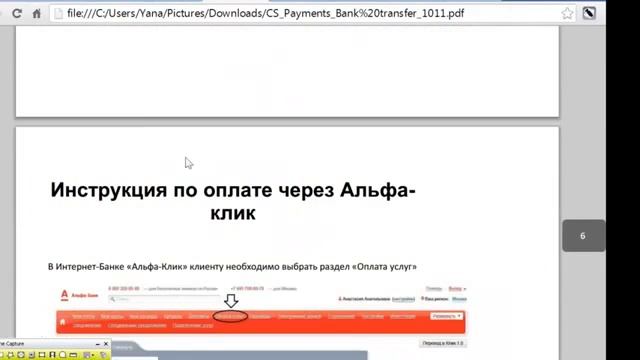Viewport: 640px width, 360px height.
Task: Click the "Переход в Клик 1.0" button
Action: point(443,343)
